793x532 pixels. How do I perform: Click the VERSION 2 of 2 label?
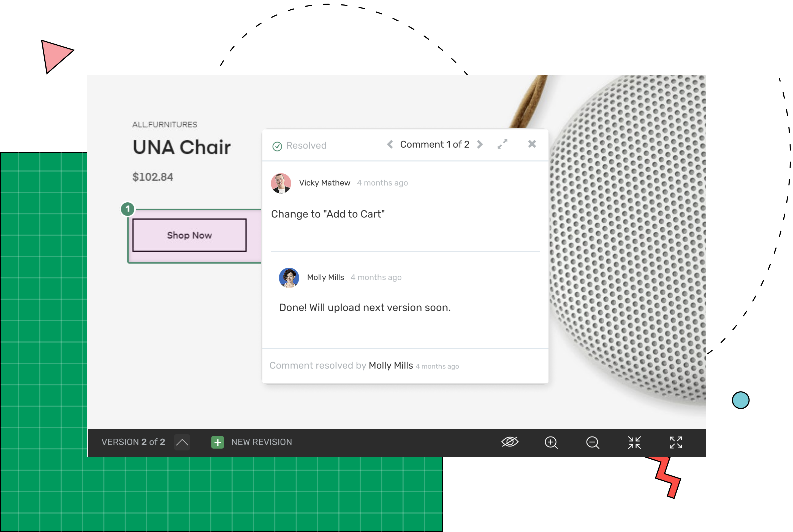[x=133, y=442]
